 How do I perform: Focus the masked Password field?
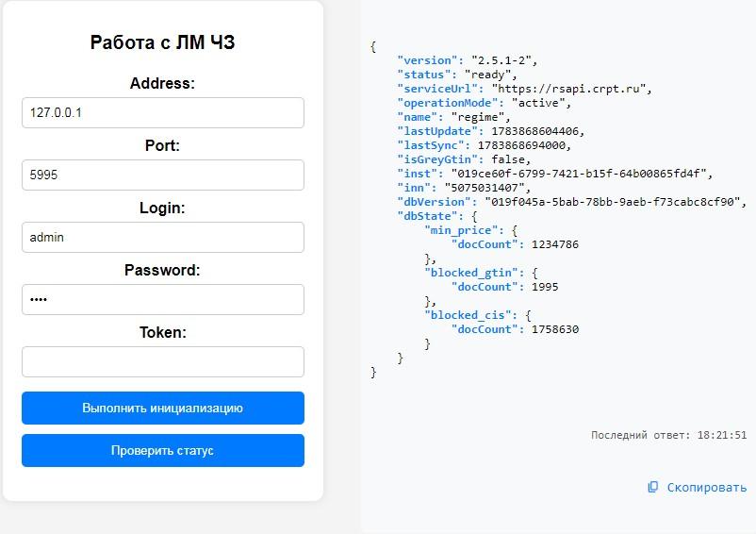(163, 300)
